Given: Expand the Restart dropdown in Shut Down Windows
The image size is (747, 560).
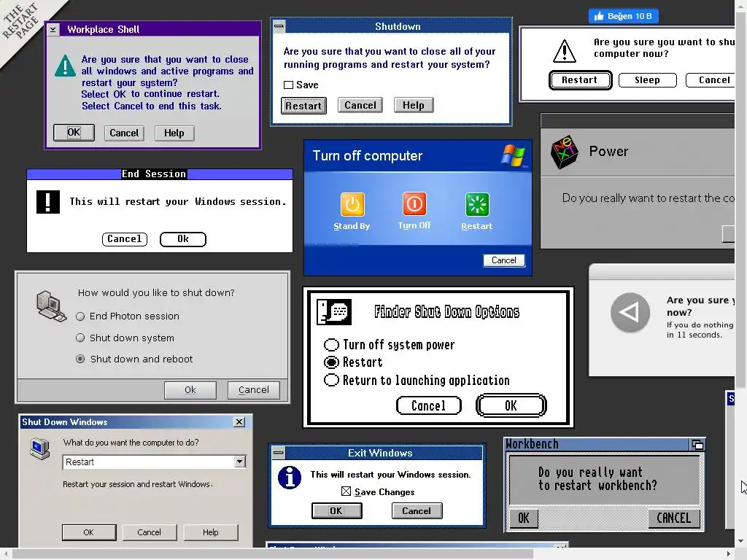Looking at the screenshot, I should coord(239,462).
